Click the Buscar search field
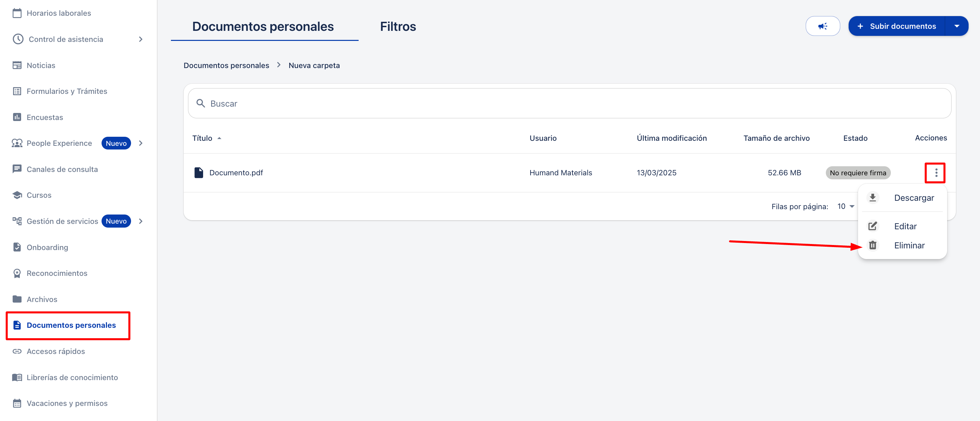Image resolution: width=980 pixels, height=421 pixels. 571,104
